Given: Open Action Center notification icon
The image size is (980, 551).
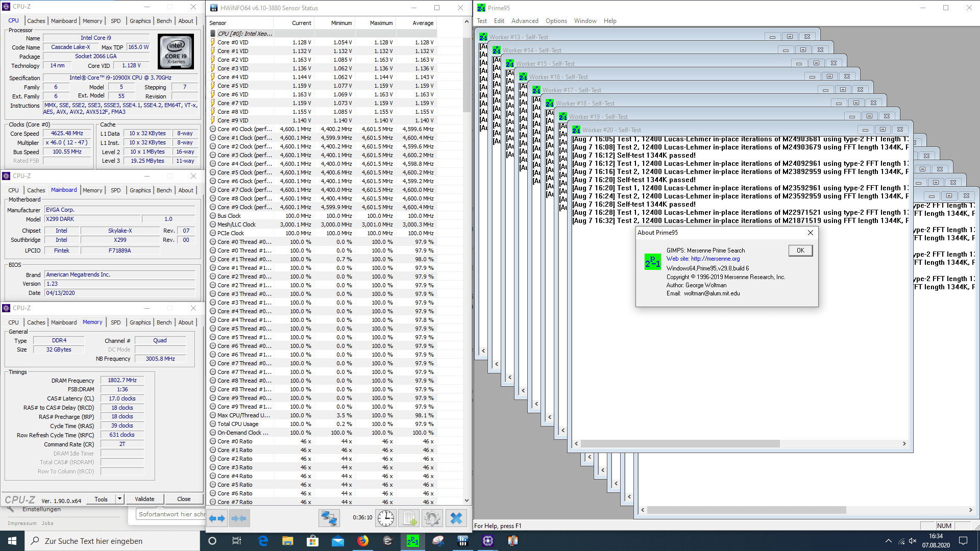Looking at the screenshot, I should pyautogui.click(x=963, y=541).
